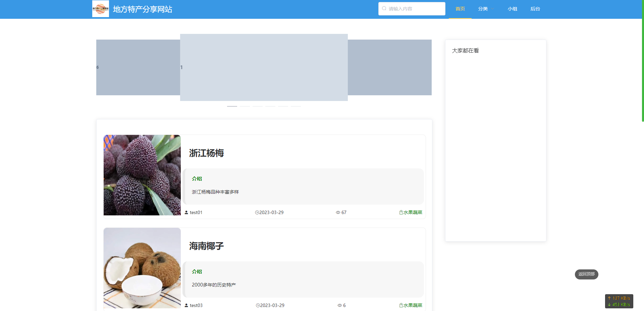Click the date 2023-03-29 on 海南椰子 card
The image size is (644, 311).
tap(272, 305)
